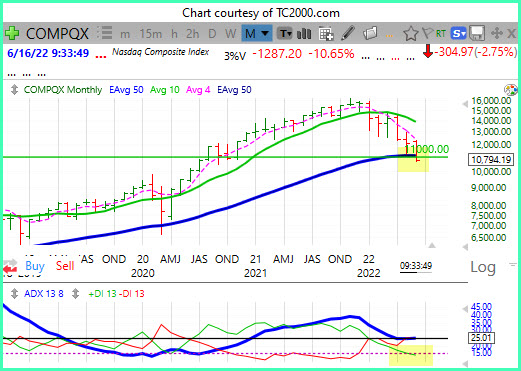521x371 pixels.
Task: Toggle the green RT real-time indicator
Action: click(441, 34)
